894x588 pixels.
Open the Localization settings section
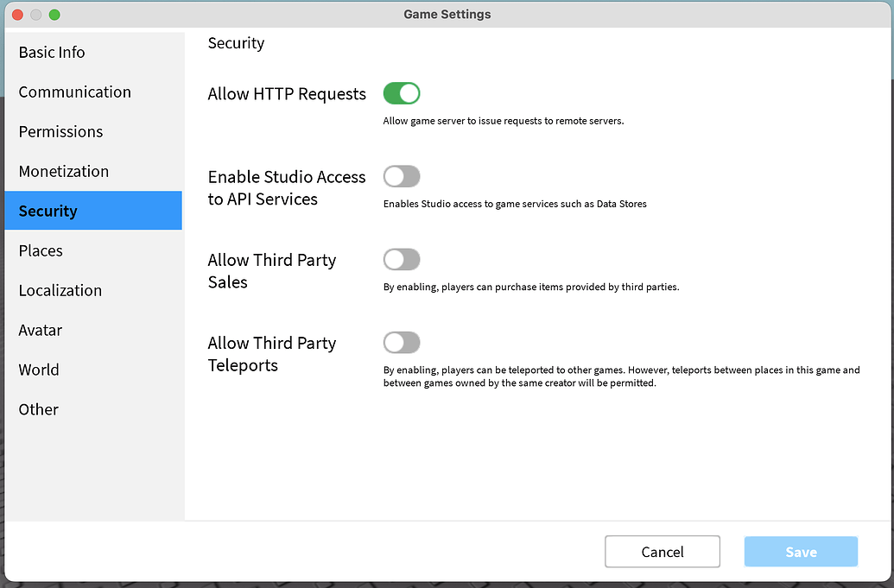pyautogui.click(x=60, y=290)
